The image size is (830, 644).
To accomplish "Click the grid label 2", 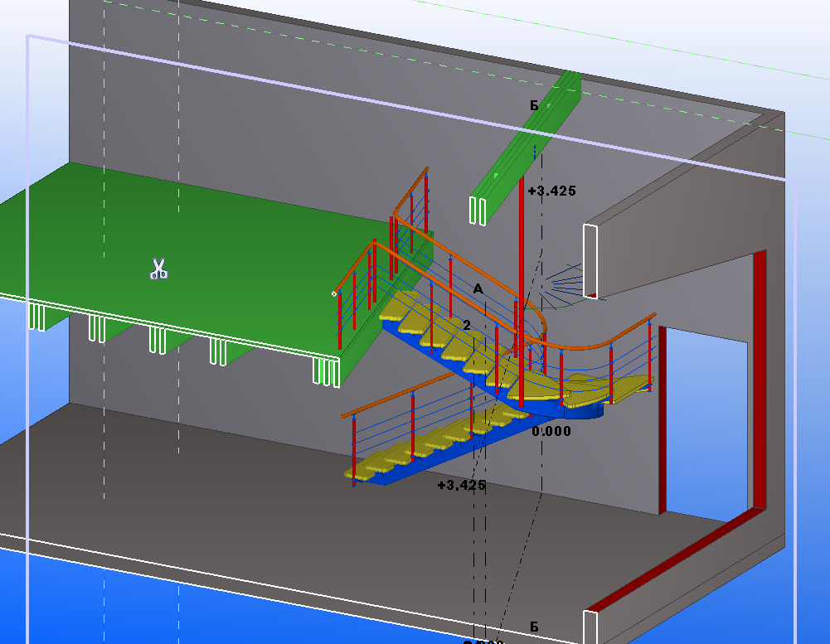I will click(x=466, y=326).
